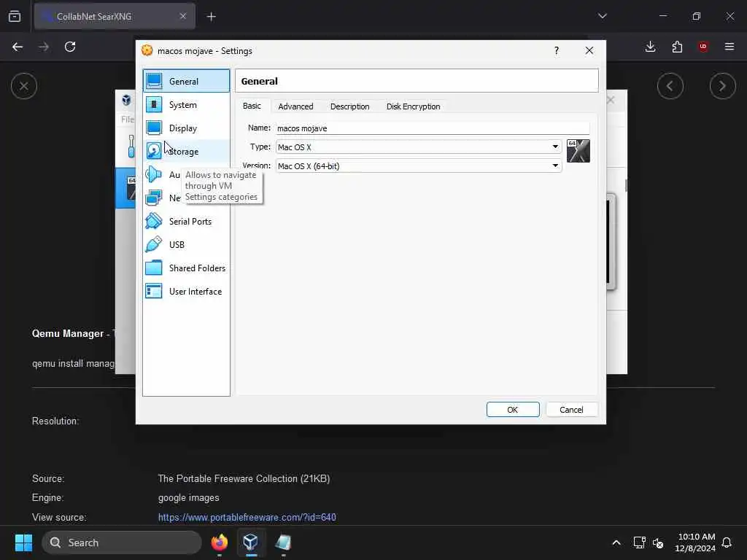Switch to the Advanced tab
This screenshot has height=560, width=747.
click(295, 106)
